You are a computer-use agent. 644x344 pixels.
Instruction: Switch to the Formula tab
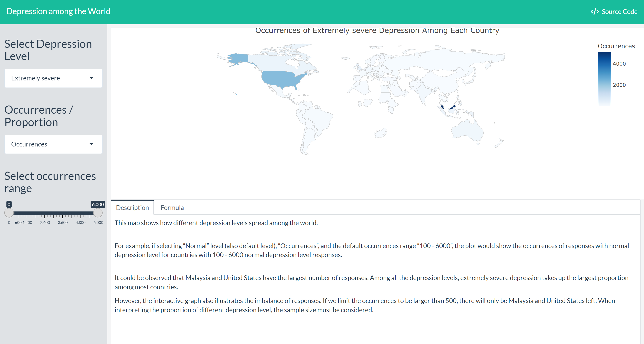[x=172, y=208]
